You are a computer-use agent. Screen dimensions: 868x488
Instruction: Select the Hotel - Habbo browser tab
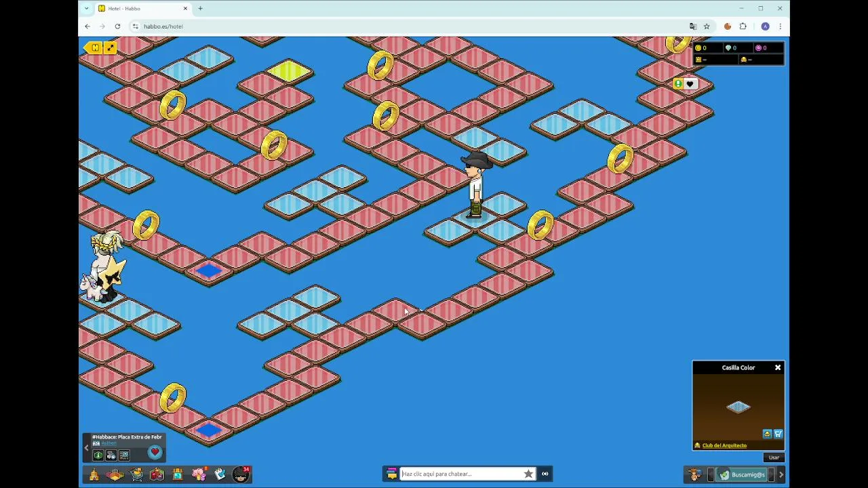point(143,8)
